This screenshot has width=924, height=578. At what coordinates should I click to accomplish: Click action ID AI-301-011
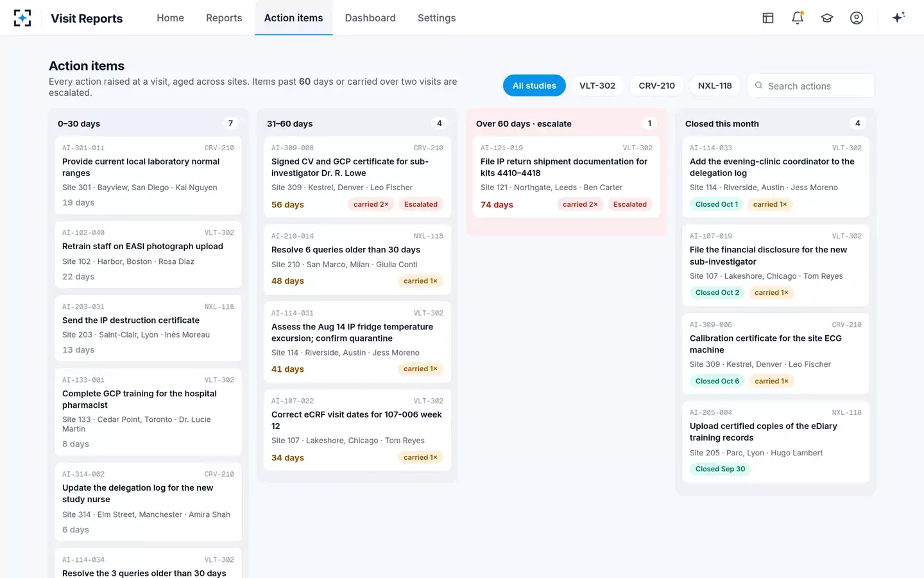click(83, 148)
